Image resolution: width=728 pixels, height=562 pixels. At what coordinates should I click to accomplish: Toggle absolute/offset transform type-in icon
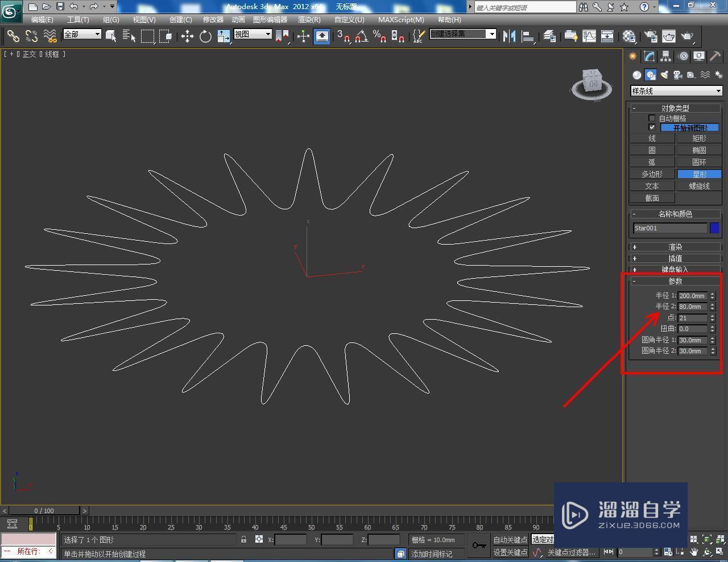(259, 539)
